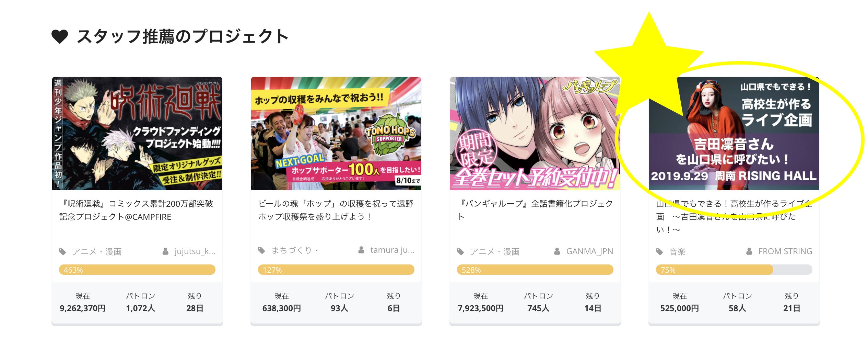Click the 7,923,500円 current amount stat
Screen dimensions: 868x340
(480, 308)
